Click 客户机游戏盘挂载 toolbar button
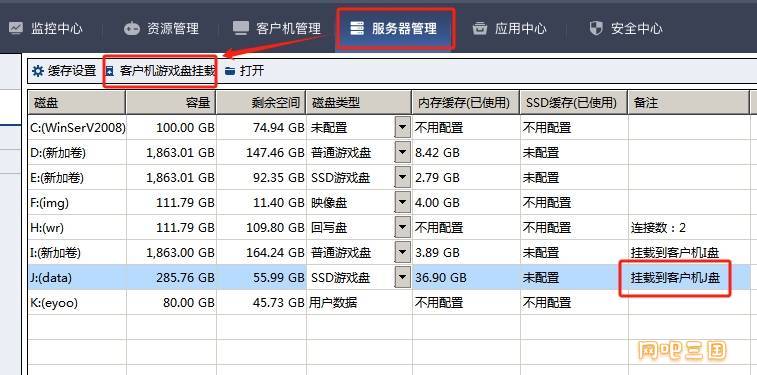The width and height of the screenshot is (757, 375). (160, 71)
